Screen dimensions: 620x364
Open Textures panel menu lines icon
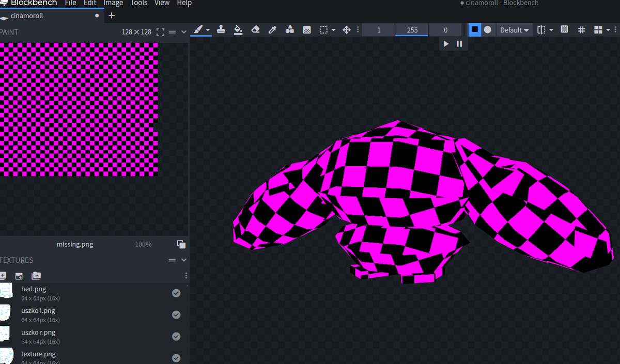[x=173, y=260]
